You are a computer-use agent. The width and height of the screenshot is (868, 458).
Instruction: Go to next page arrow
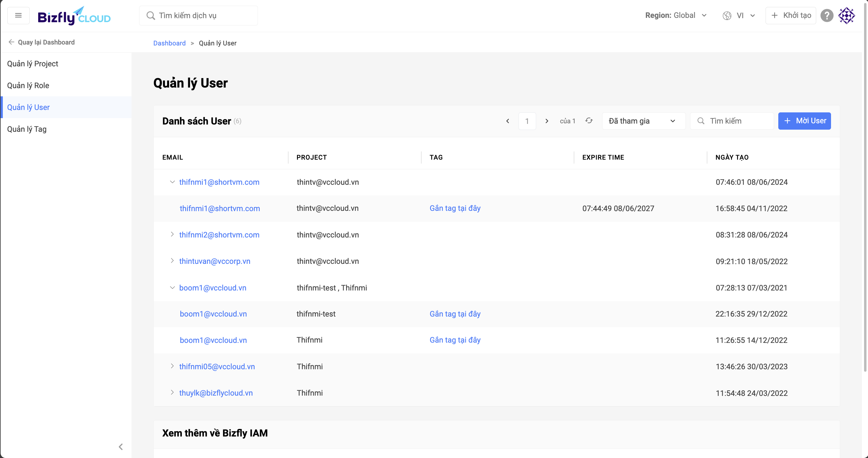point(546,121)
